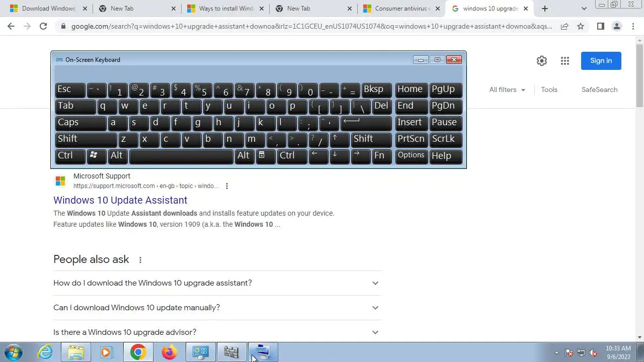Open Google search Tools
The width and height of the screenshot is (644, 362).
pyautogui.click(x=549, y=89)
